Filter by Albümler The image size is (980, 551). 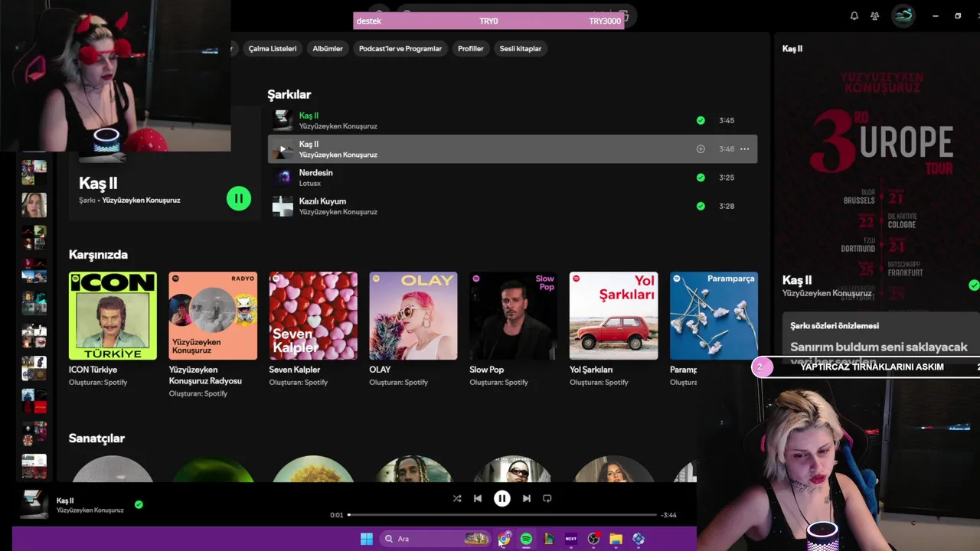click(x=328, y=48)
